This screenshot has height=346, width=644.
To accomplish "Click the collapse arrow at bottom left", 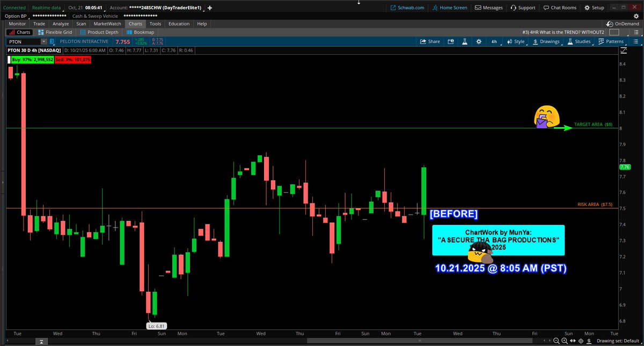I will point(40,341).
